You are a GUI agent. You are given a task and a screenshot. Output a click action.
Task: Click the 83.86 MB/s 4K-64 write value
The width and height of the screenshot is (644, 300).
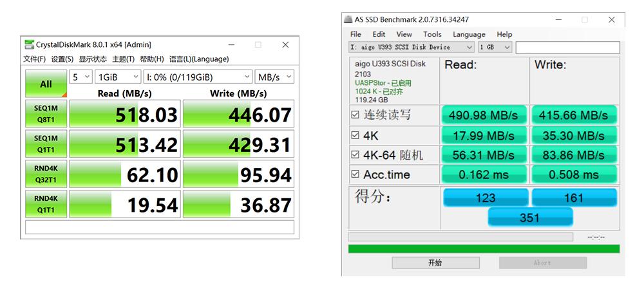tap(574, 155)
